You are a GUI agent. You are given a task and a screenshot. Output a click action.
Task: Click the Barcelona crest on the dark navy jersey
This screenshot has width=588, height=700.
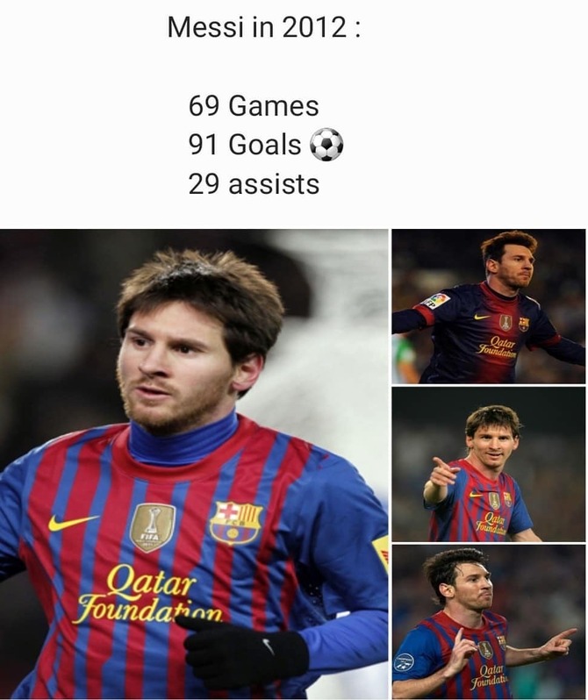click(524, 323)
